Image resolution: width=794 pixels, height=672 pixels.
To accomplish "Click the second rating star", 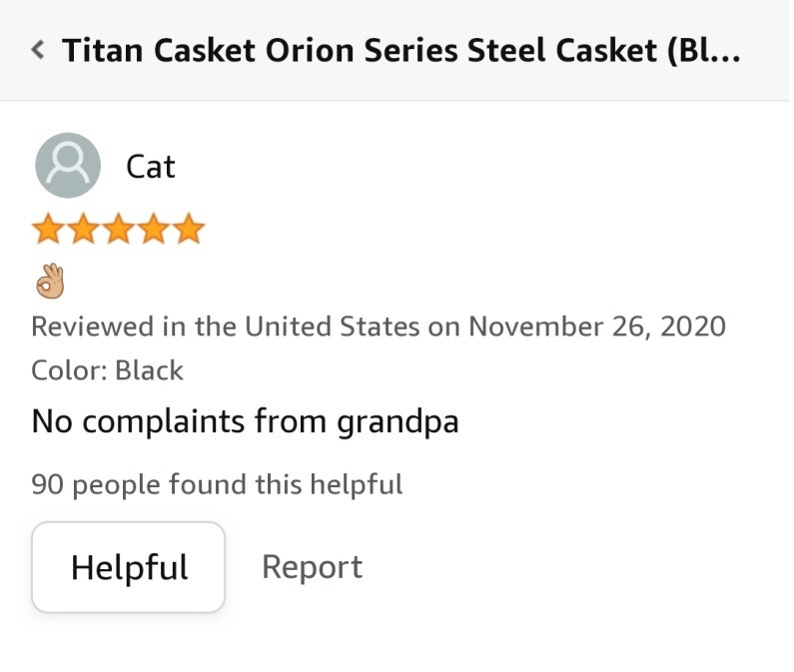I will coord(82,230).
